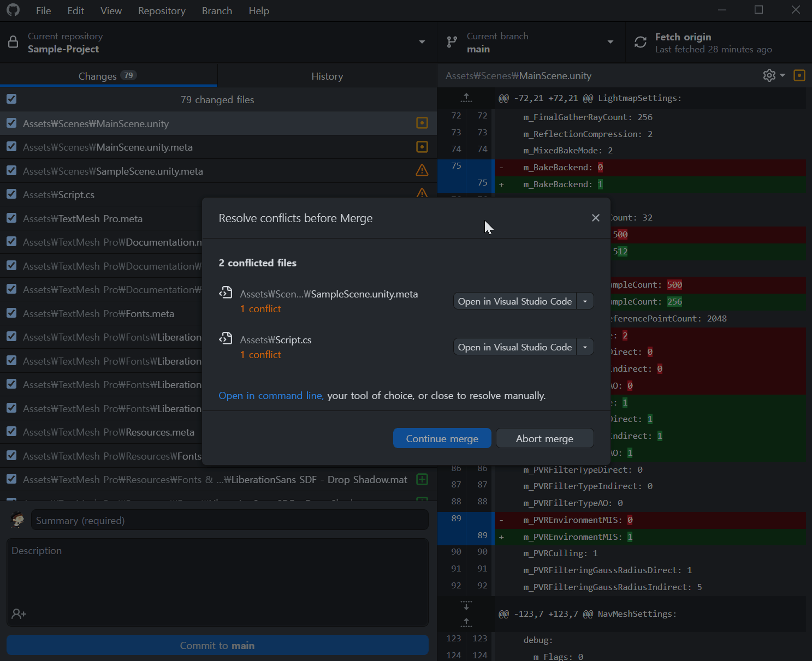Open Edit menu
812x661 pixels.
tap(75, 11)
